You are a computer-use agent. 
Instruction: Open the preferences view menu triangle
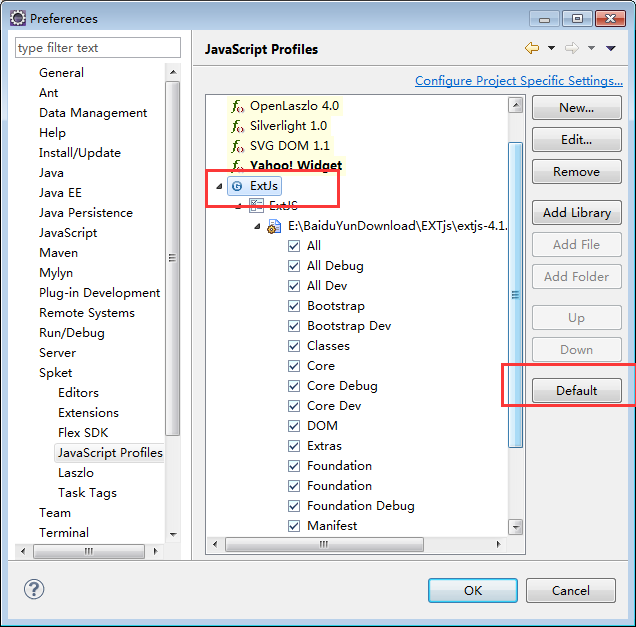click(x=611, y=48)
